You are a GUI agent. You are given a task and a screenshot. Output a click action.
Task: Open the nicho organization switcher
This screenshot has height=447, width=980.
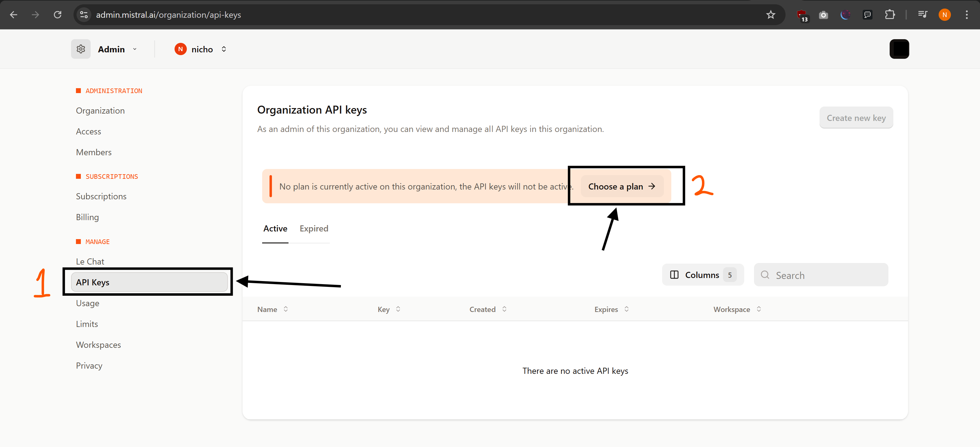(201, 49)
